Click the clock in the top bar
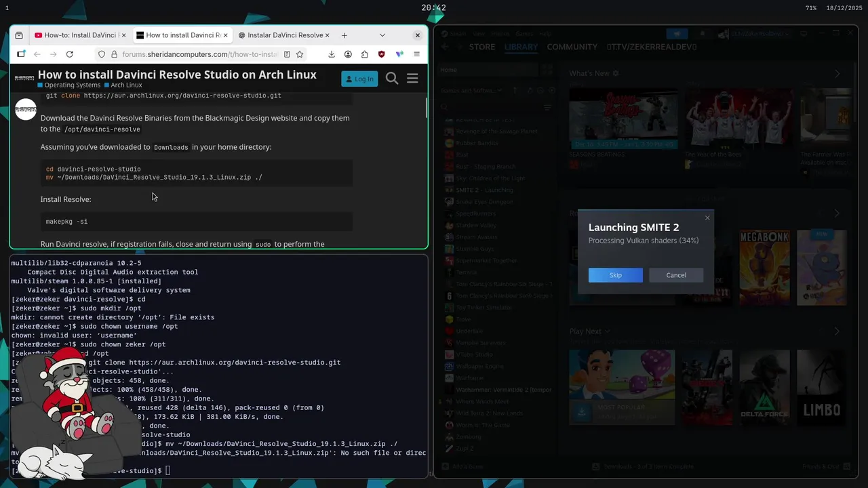This screenshot has height=488, width=868. point(433,8)
